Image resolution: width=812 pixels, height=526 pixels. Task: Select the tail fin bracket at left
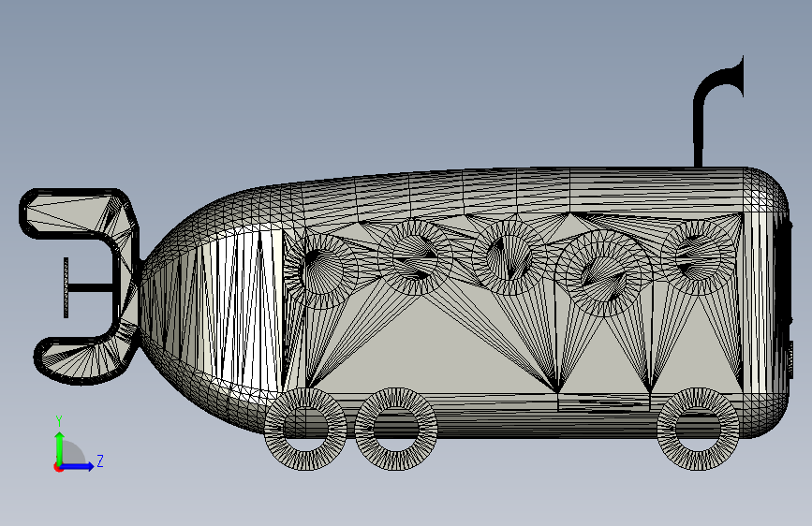(x=81, y=286)
